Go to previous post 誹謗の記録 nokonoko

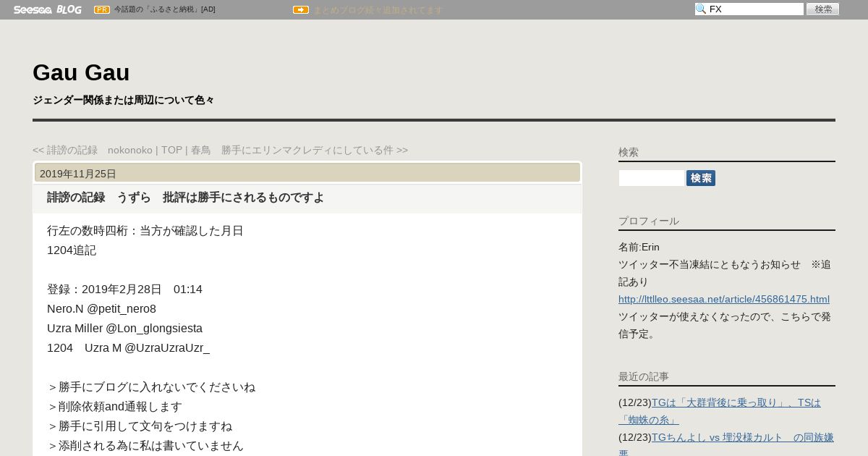tap(93, 150)
